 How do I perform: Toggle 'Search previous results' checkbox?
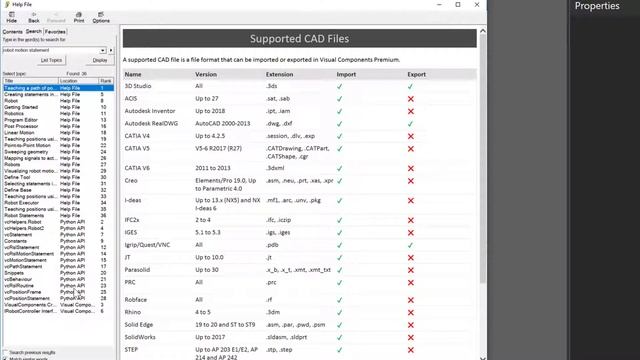pos(6,352)
